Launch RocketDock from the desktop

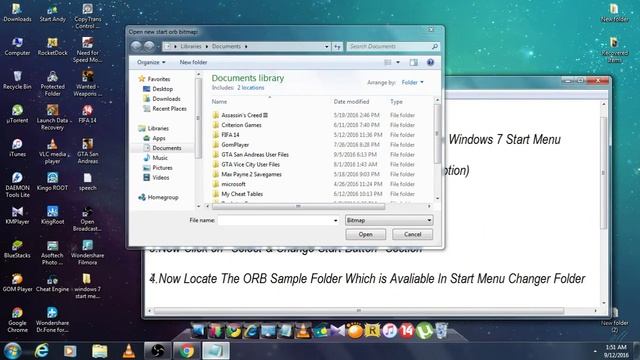pyautogui.click(x=53, y=46)
